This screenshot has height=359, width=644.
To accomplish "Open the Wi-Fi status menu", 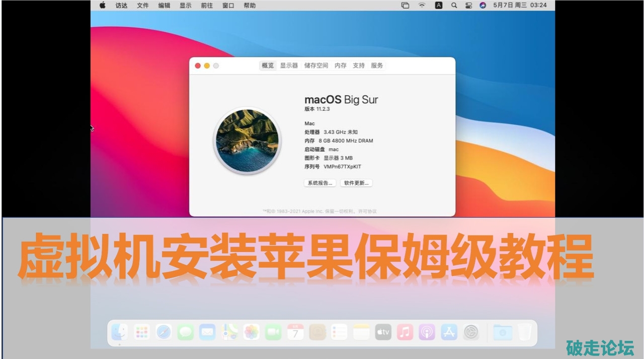I will pos(422,6).
